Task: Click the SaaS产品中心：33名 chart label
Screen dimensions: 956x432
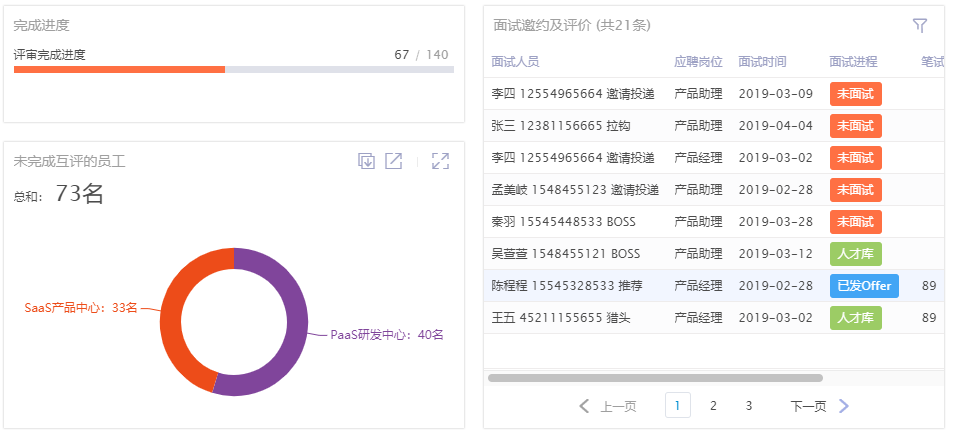Action: click(81, 308)
